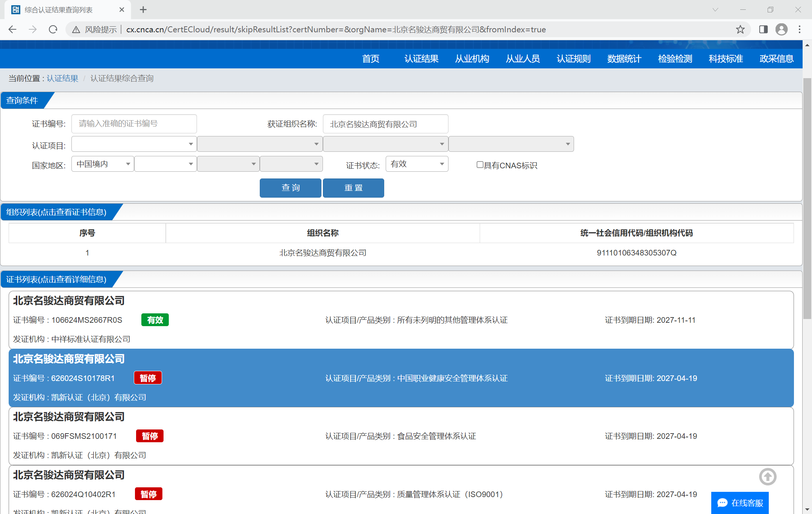Open a new browser tab
Viewport: 812px width, 514px height.
pyautogui.click(x=143, y=10)
